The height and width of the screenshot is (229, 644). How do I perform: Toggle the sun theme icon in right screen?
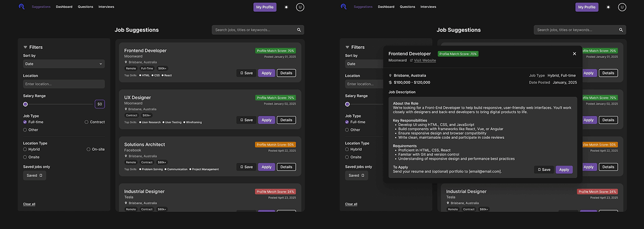click(x=608, y=7)
